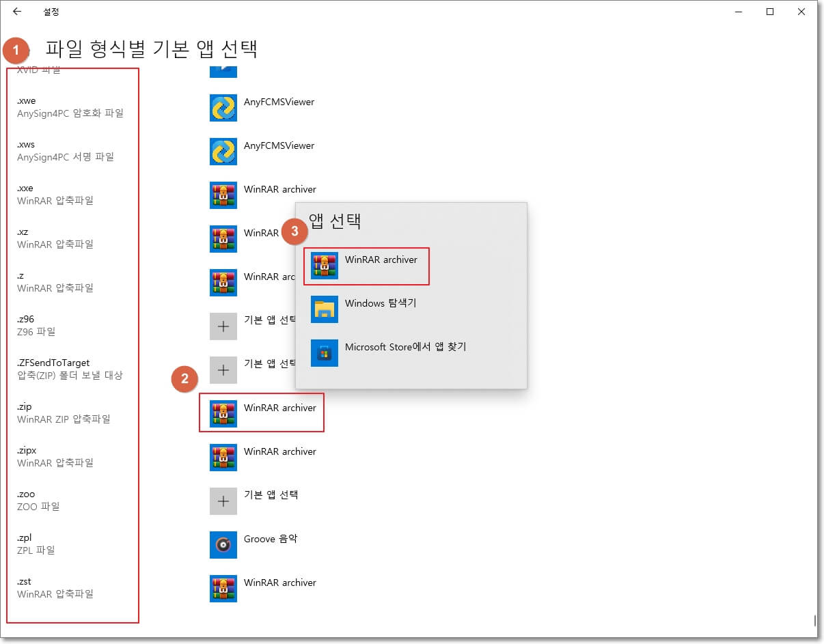Click the .zoo file type label
The width and height of the screenshot is (824, 644).
point(26,494)
